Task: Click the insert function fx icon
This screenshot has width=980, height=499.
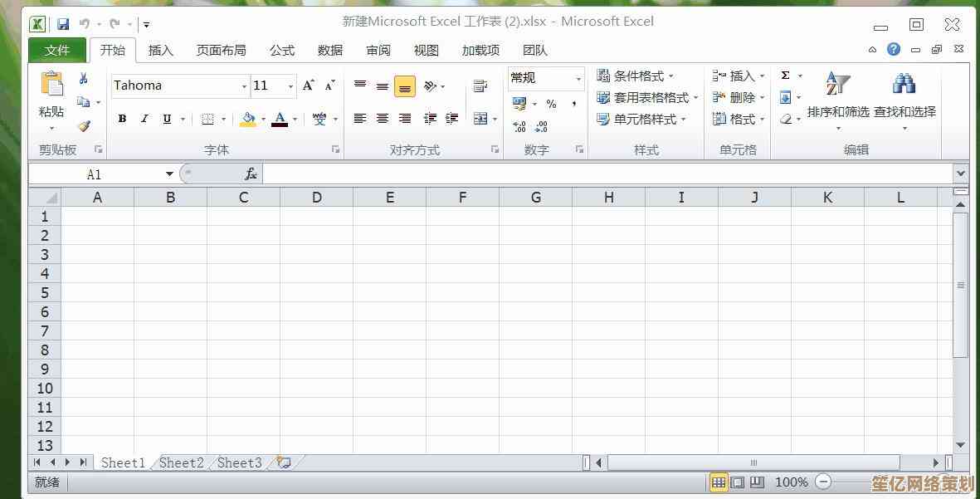Action: pyautogui.click(x=251, y=174)
